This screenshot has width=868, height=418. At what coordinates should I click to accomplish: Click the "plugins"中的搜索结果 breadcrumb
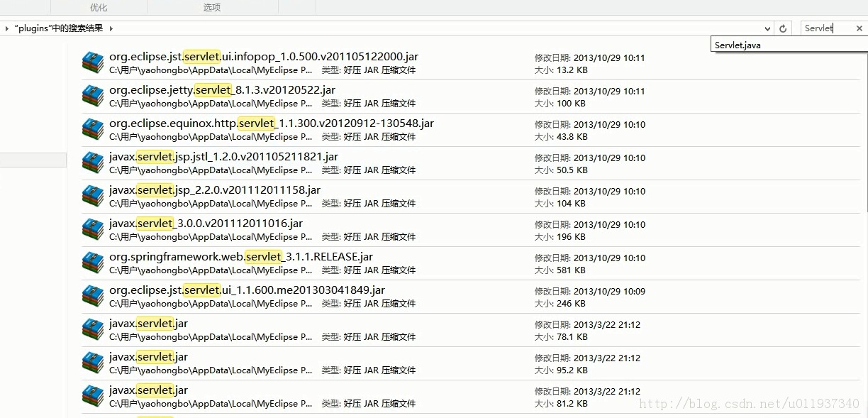coord(59,28)
